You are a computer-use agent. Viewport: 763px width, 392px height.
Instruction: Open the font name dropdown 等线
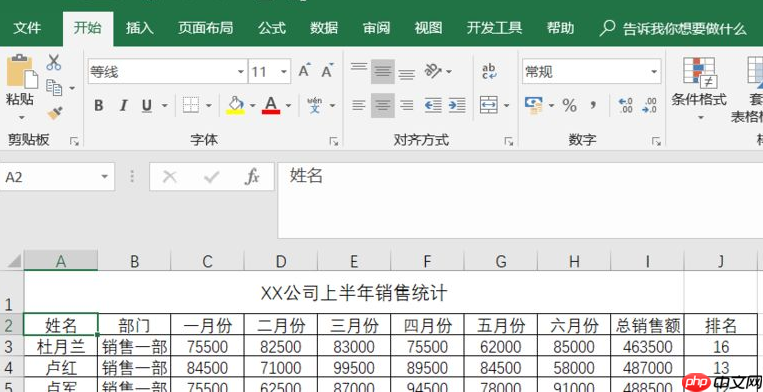[241, 72]
